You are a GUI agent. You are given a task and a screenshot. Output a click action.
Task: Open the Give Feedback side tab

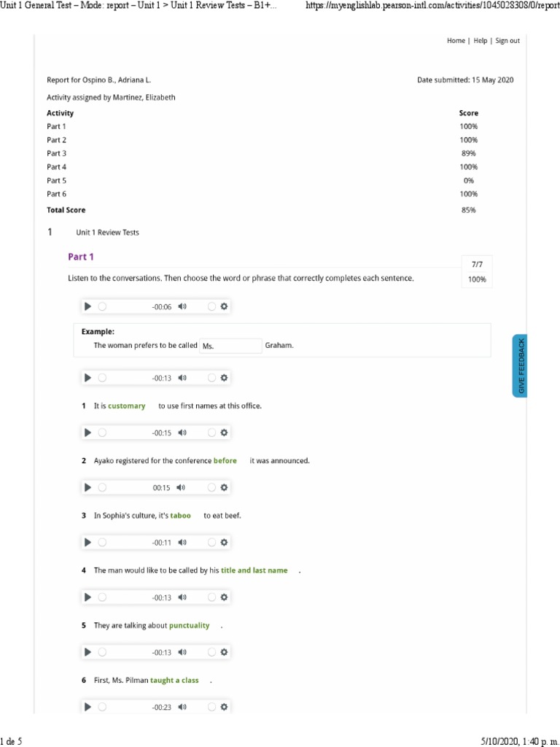click(521, 366)
